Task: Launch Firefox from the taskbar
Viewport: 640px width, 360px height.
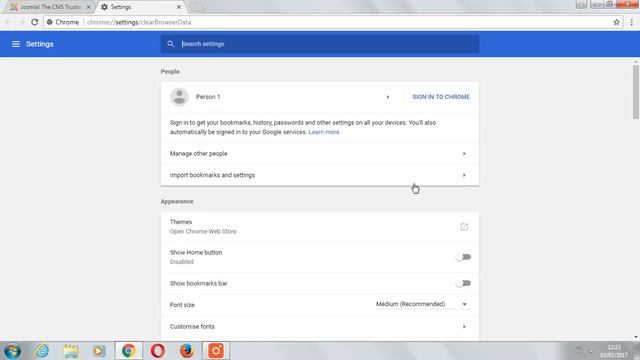Action: 187,351
